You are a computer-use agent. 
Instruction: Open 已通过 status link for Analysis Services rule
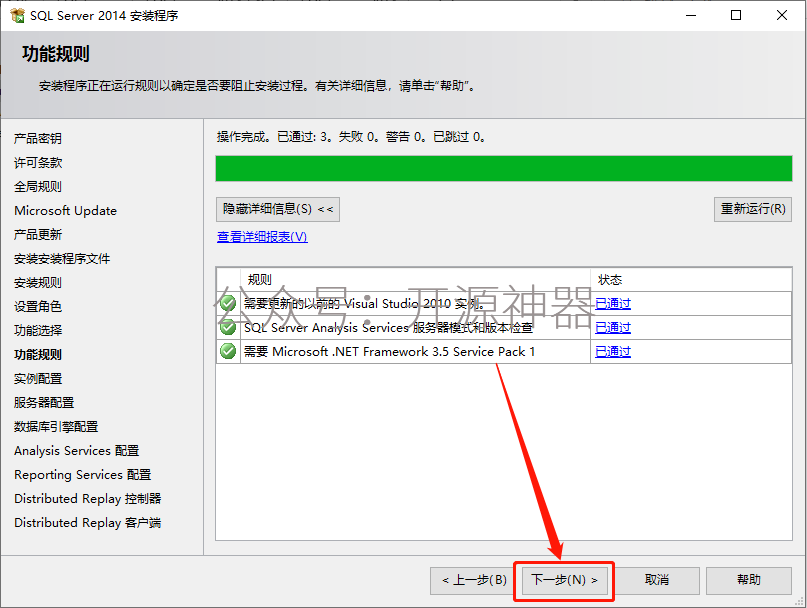pyautogui.click(x=613, y=327)
